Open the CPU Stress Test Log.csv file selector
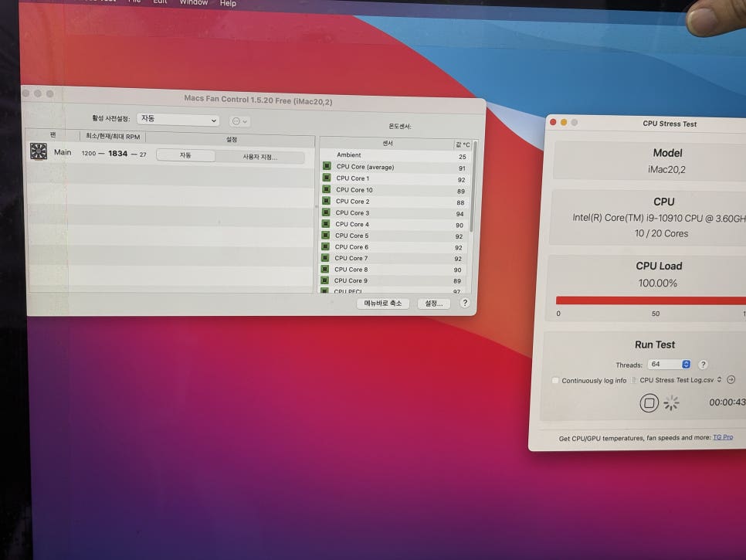 click(680, 380)
